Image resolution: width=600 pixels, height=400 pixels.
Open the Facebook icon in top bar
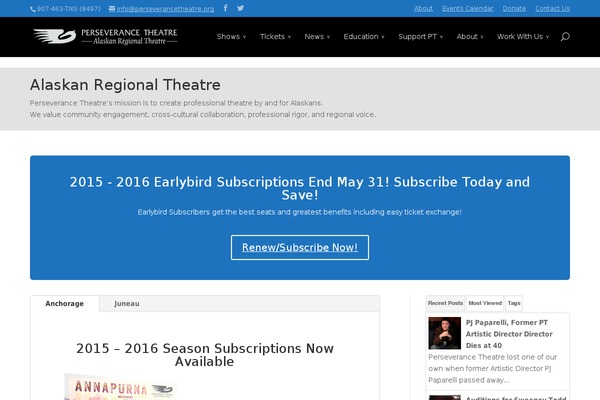225,8
